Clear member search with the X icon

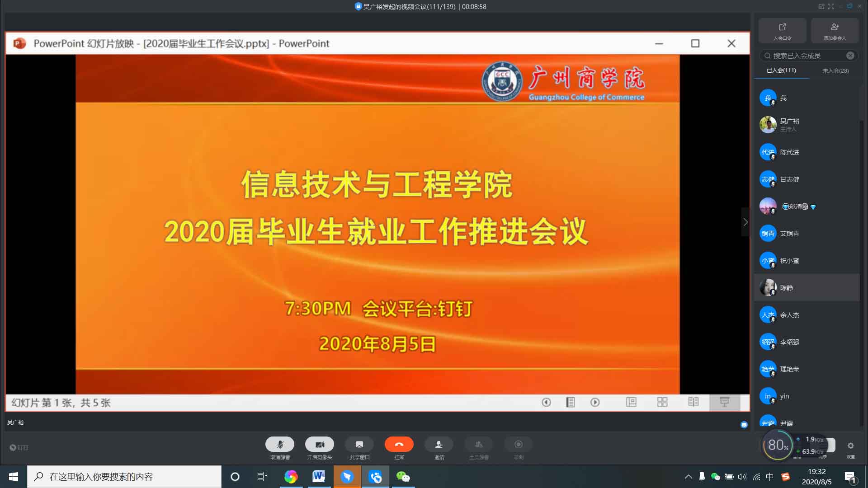[x=850, y=56]
